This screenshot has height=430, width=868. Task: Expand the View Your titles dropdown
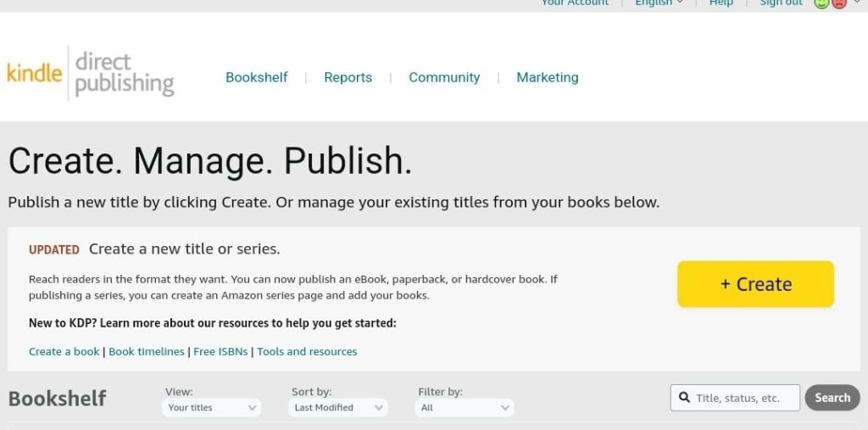tap(211, 408)
